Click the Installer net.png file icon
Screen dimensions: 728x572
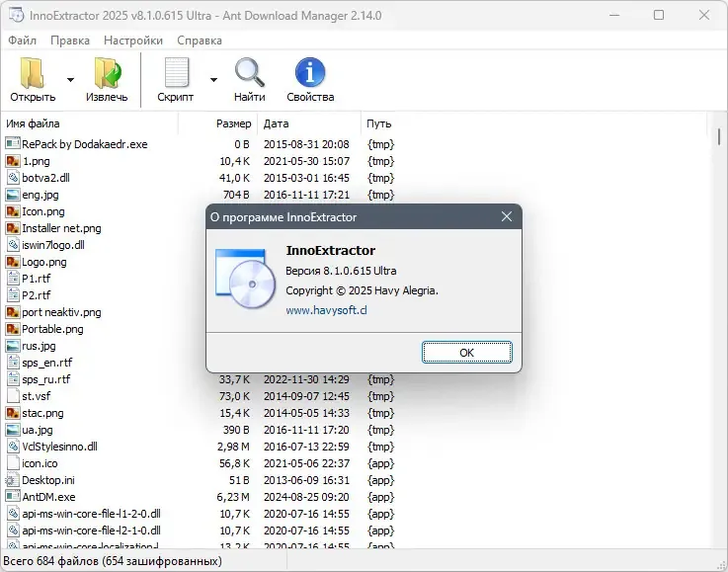pyautogui.click(x=13, y=228)
